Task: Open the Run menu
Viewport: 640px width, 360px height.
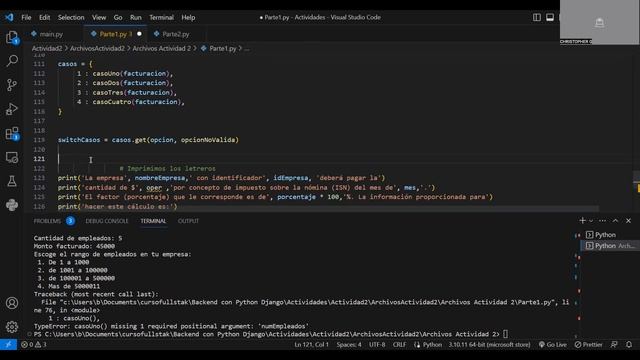Action: coord(136,17)
